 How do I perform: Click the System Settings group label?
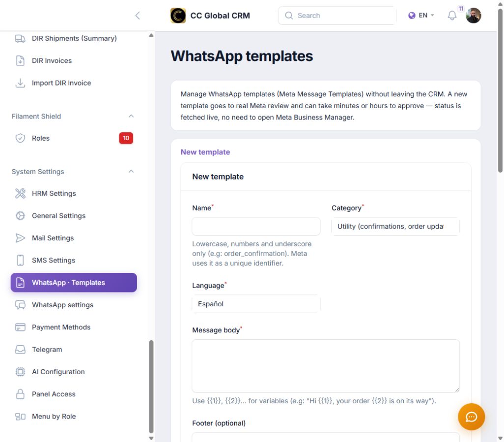point(38,172)
